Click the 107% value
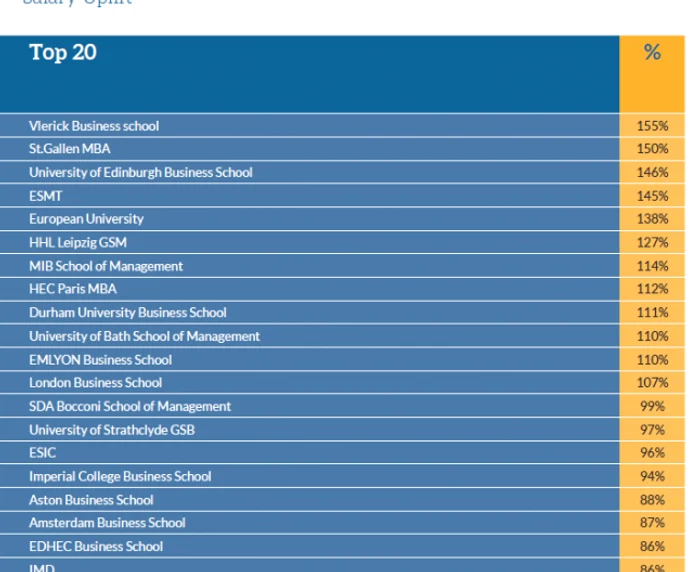The width and height of the screenshot is (700, 572). (x=652, y=383)
